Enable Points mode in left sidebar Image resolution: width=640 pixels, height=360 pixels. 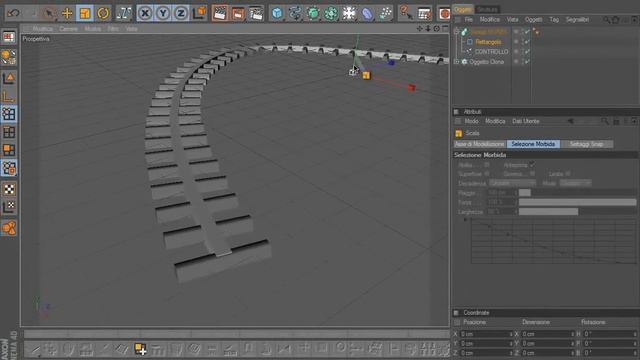[9, 114]
